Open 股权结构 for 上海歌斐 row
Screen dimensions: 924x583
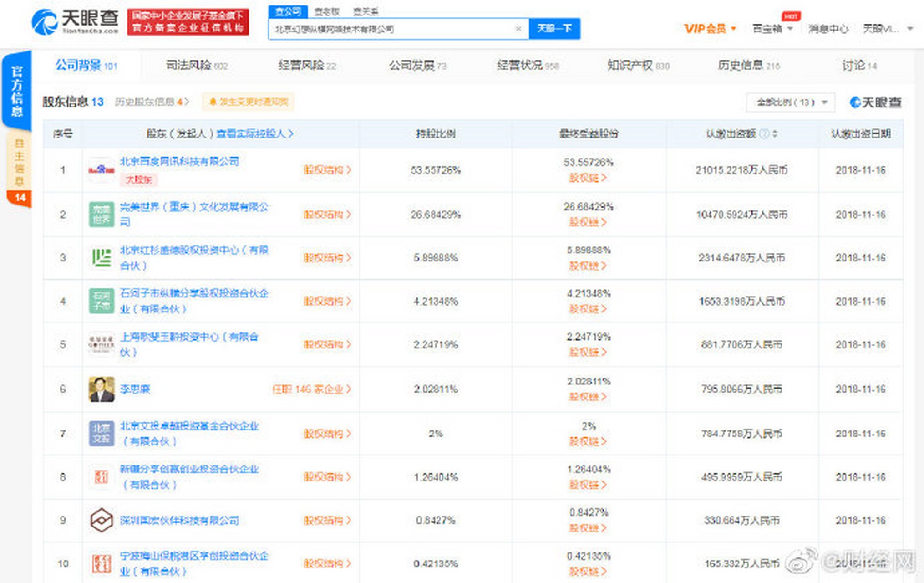327,345
